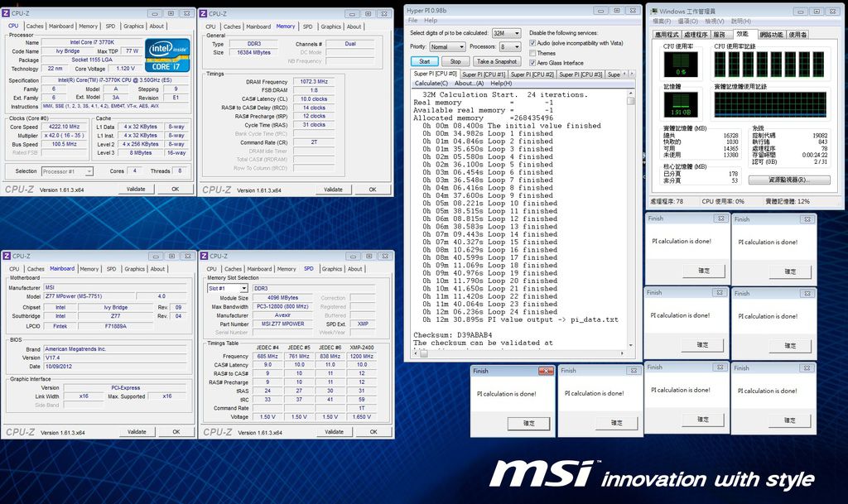
Task: Switch to the Super PI [CPU #2] tab
Action: (x=532, y=74)
